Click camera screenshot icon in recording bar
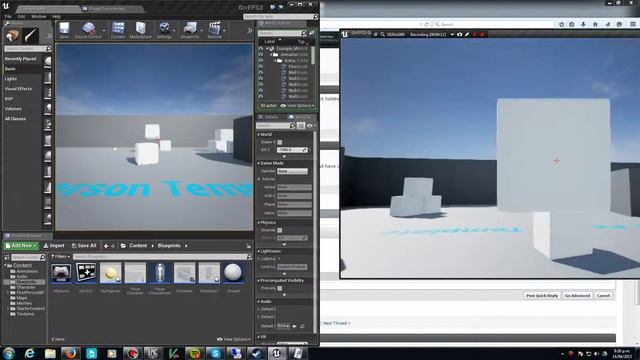 tap(460, 35)
